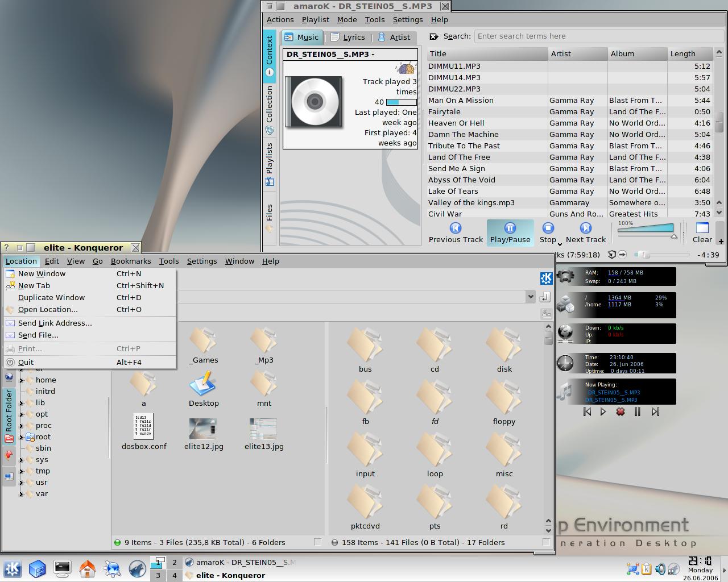728x582 pixels.
Task: Open the Files sidebar tab in amaroK
Action: [x=270, y=218]
